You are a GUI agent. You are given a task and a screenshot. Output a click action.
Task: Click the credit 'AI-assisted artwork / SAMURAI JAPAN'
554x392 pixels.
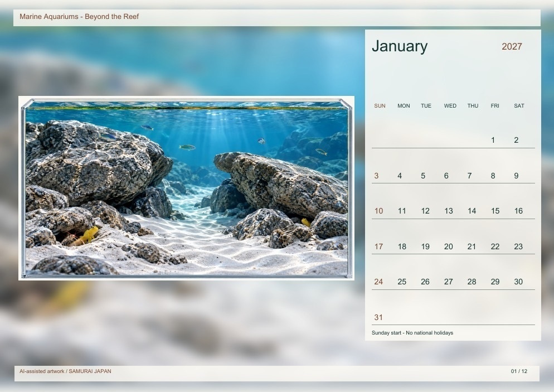tap(65, 371)
